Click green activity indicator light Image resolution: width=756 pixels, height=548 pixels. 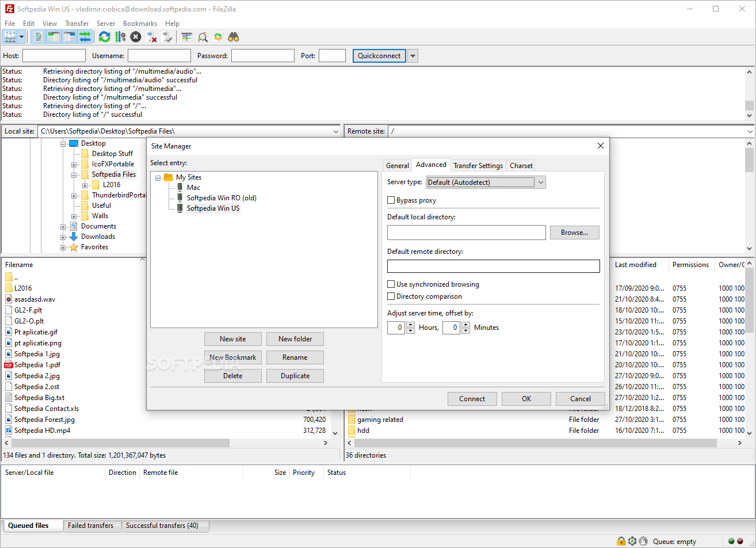[731, 541]
